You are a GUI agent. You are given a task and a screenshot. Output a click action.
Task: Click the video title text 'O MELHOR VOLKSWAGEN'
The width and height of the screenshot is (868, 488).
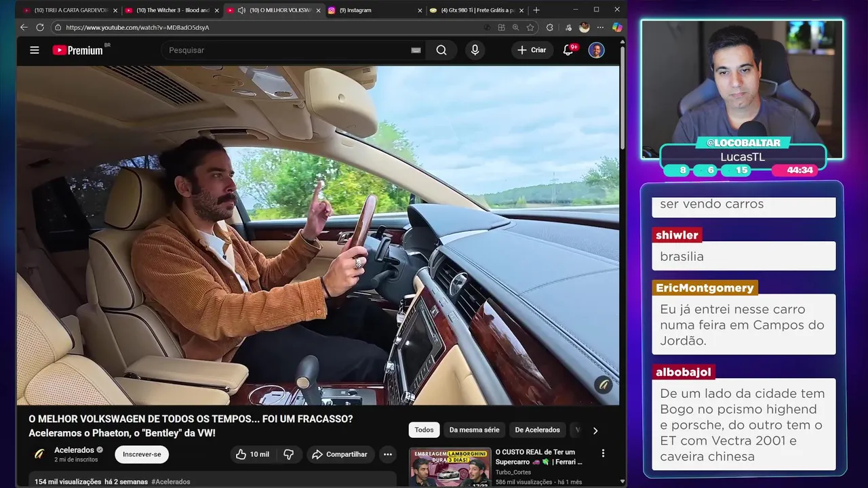click(191, 426)
